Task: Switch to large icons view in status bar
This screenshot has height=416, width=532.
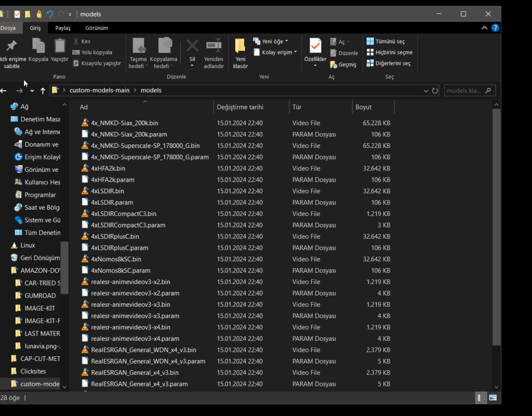Action: pos(493,398)
